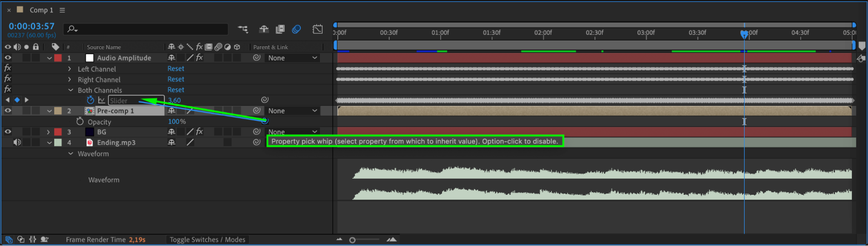Viewport: 868px width, 246px height.
Task: Expand the Left Channel effect
Action: [x=69, y=69]
